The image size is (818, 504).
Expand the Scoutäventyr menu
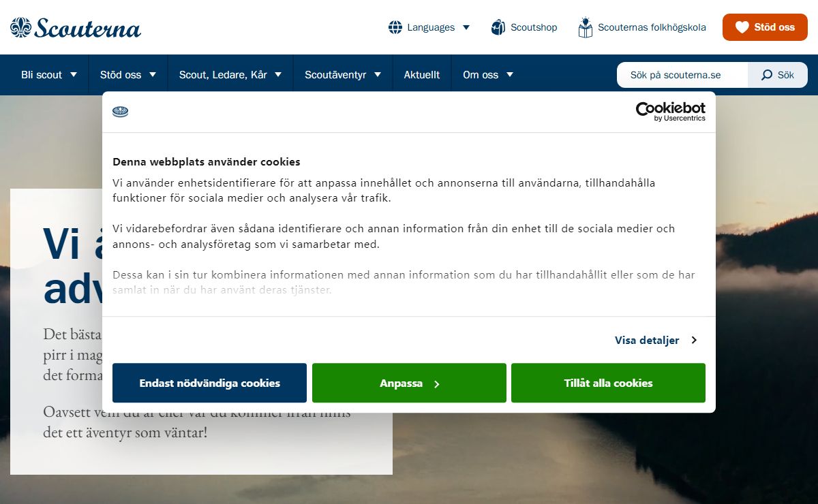(x=343, y=75)
